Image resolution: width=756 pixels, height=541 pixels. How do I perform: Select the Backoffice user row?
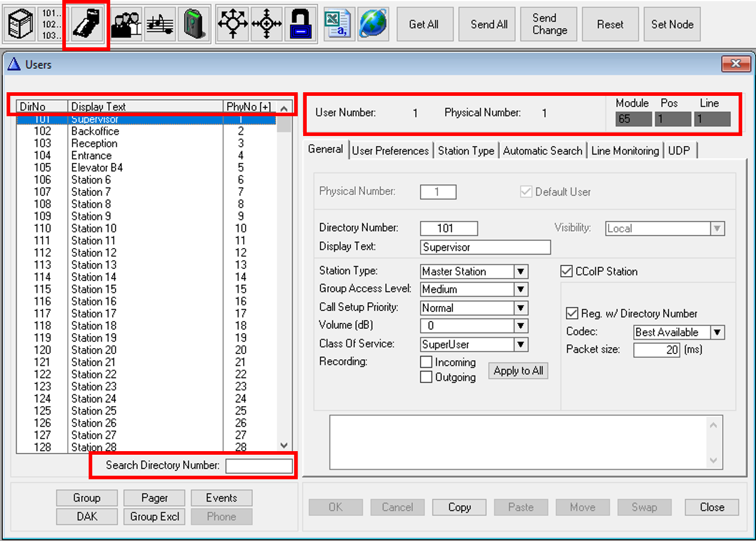146,131
